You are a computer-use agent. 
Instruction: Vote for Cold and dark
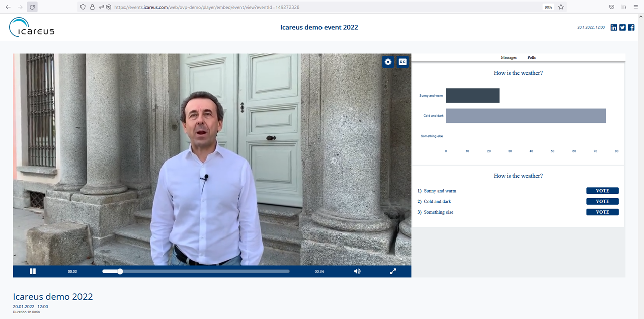pos(602,201)
